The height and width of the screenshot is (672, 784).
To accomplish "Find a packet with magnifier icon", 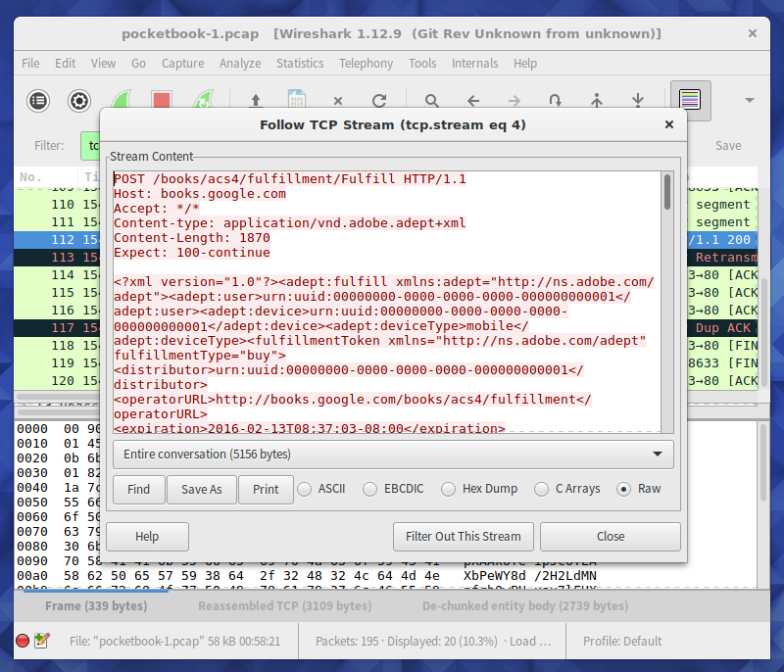I will [431, 101].
